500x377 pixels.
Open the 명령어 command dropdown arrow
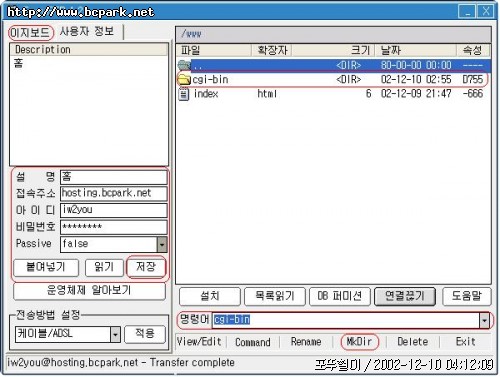pos(484,321)
